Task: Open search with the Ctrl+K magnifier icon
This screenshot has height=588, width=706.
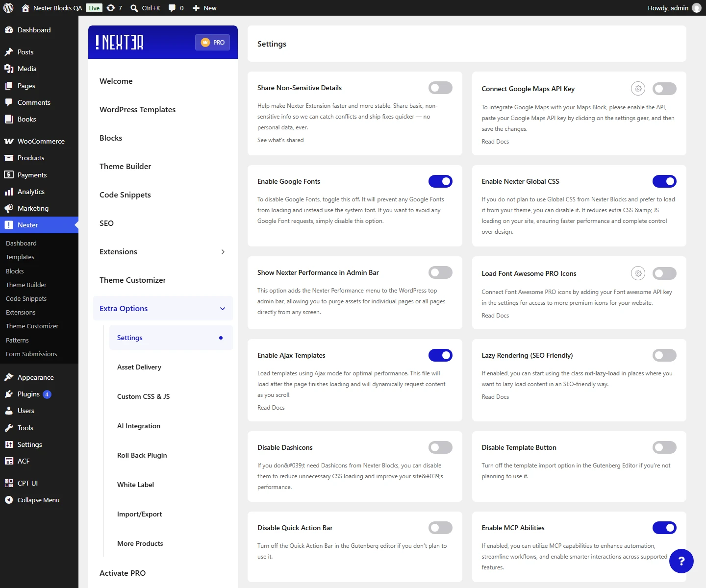Action: coord(134,8)
